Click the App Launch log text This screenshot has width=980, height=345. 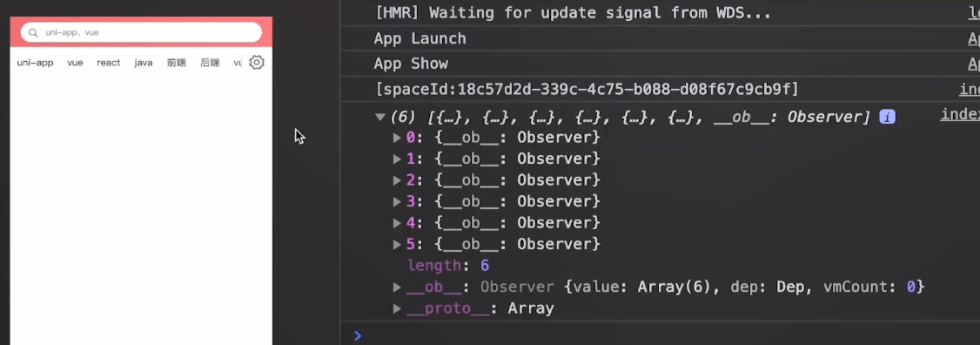[420, 39]
